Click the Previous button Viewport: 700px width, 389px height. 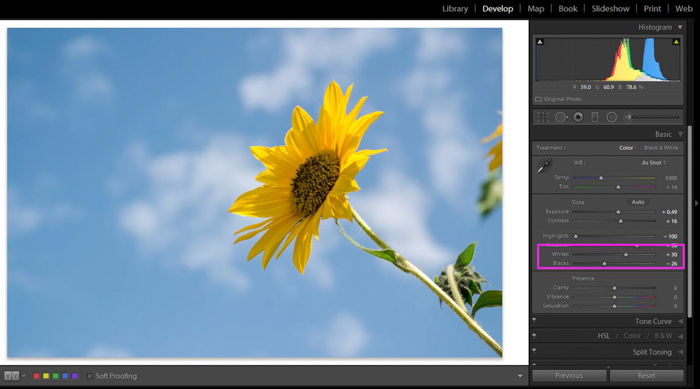click(x=569, y=376)
